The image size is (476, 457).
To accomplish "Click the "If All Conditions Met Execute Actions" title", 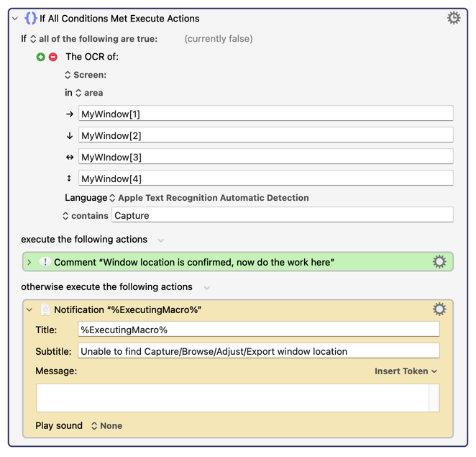I will (119, 19).
